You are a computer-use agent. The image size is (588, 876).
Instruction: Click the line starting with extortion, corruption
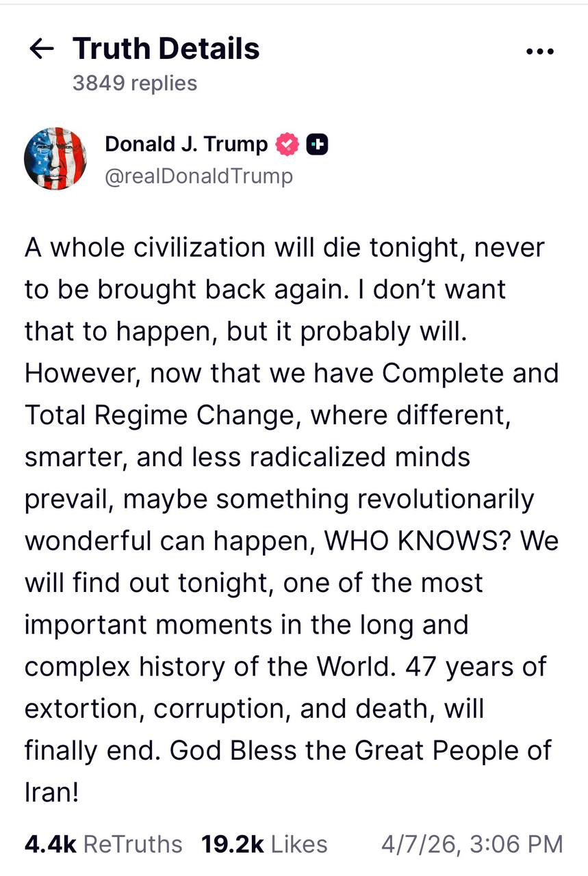tap(253, 708)
